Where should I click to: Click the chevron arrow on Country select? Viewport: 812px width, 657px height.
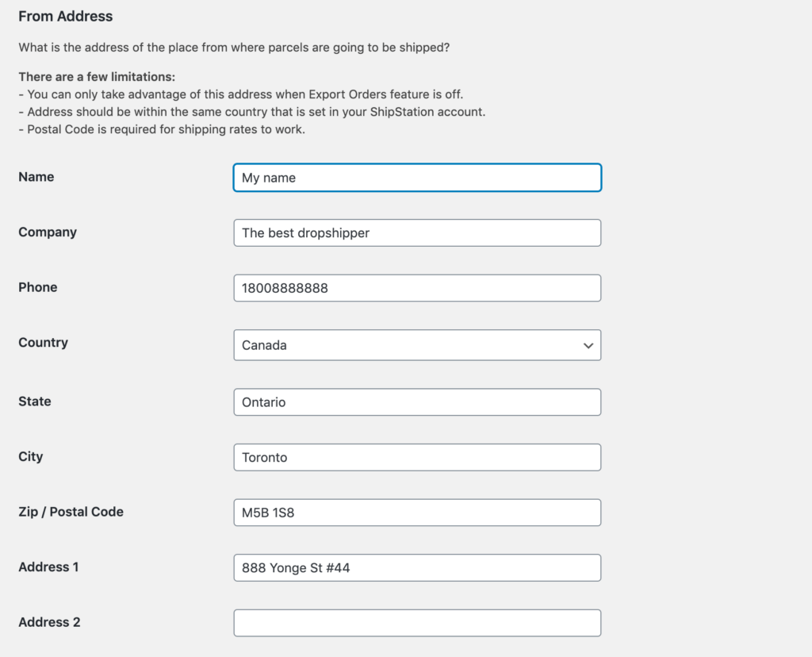click(588, 346)
